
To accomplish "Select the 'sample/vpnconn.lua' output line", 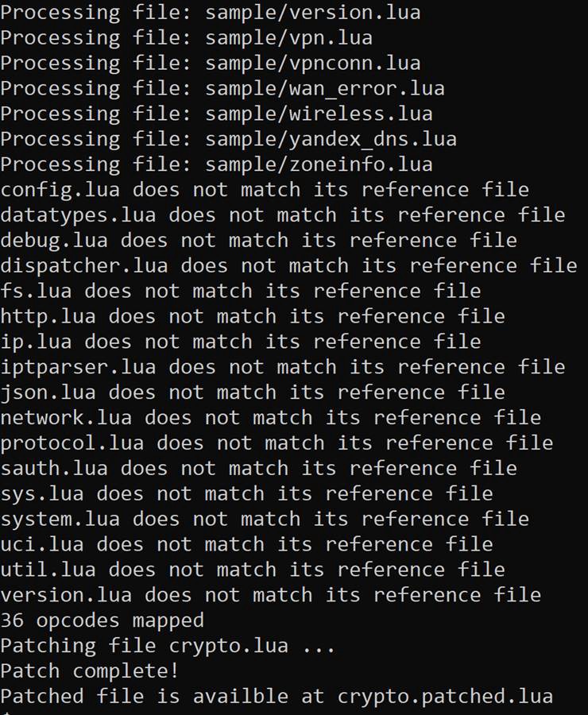I will coord(211,63).
